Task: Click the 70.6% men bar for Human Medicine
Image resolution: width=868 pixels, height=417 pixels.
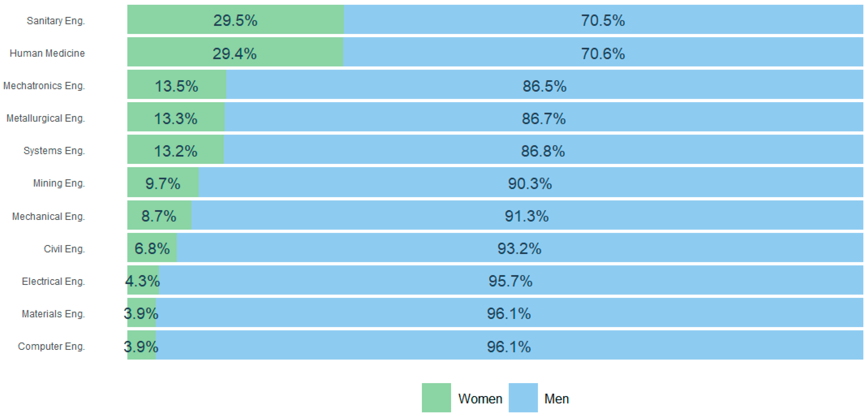Action: (x=603, y=52)
